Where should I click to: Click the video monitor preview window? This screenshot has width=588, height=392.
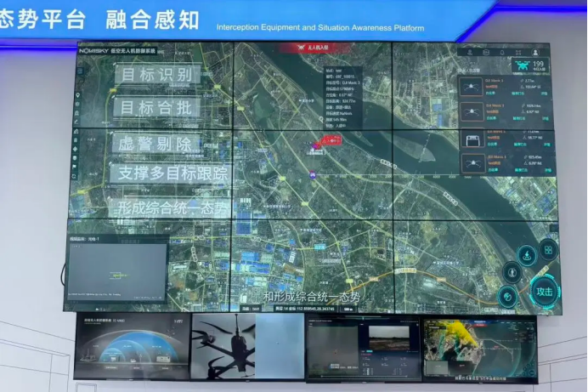click(117, 272)
